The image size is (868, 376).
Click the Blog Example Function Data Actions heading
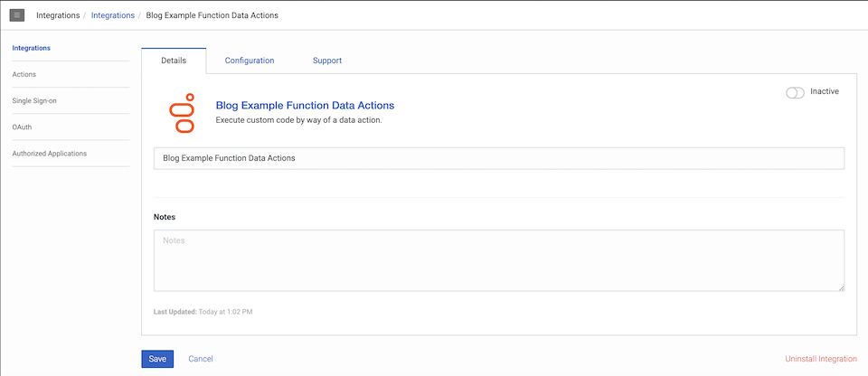pyautogui.click(x=305, y=106)
